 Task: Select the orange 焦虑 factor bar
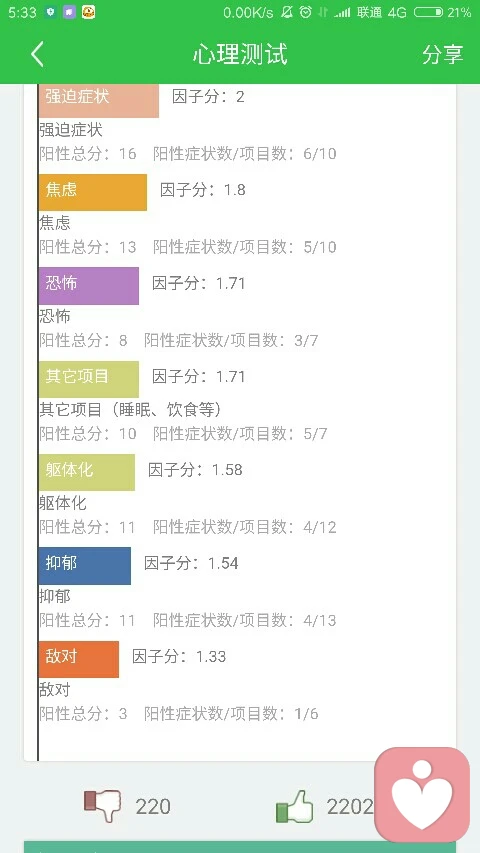[93, 192]
